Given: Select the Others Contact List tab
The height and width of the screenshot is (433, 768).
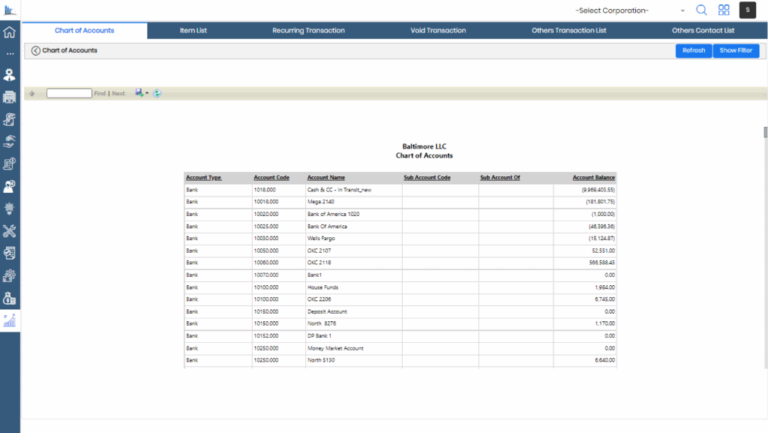Looking at the screenshot, I should pyautogui.click(x=703, y=31).
